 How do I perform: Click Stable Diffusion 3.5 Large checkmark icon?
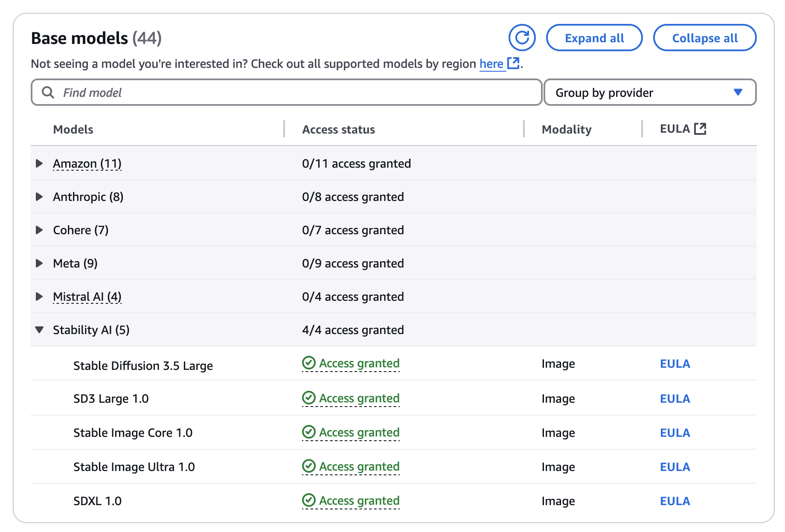pos(308,363)
